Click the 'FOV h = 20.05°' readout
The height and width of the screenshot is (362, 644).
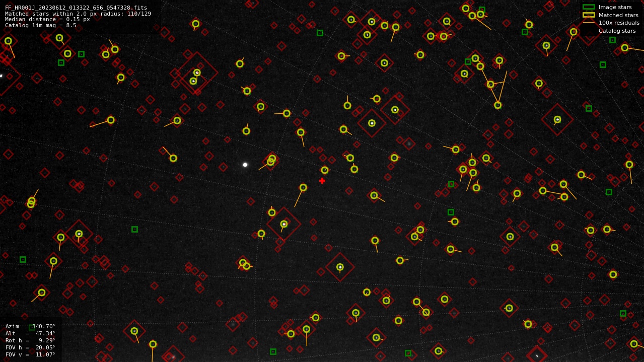click(30, 347)
